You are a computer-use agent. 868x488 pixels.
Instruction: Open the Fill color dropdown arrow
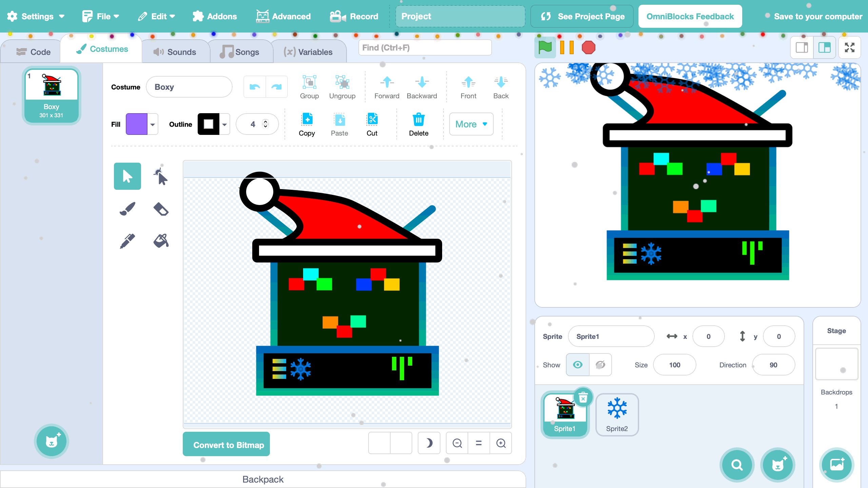(x=153, y=125)
